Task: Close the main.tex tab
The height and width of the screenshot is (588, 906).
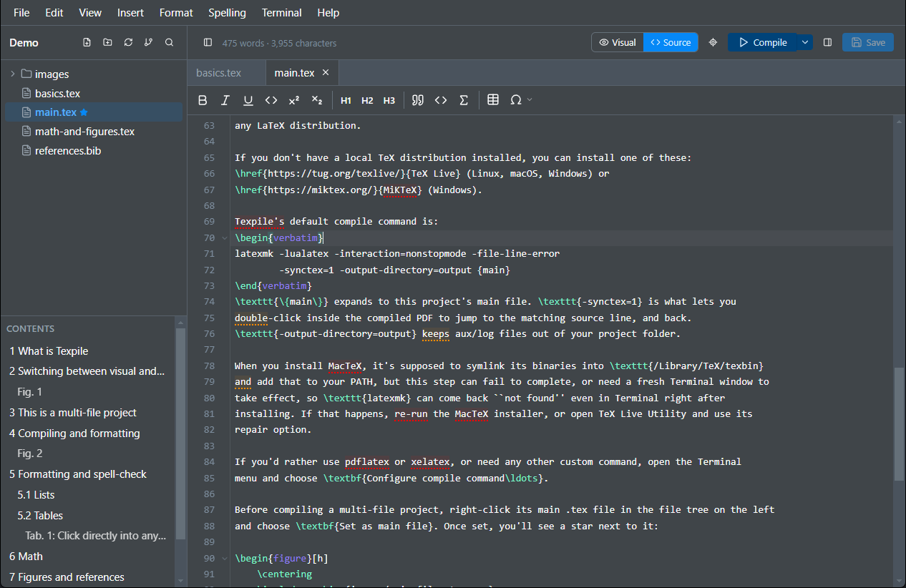Action: [x=326, y=73]
